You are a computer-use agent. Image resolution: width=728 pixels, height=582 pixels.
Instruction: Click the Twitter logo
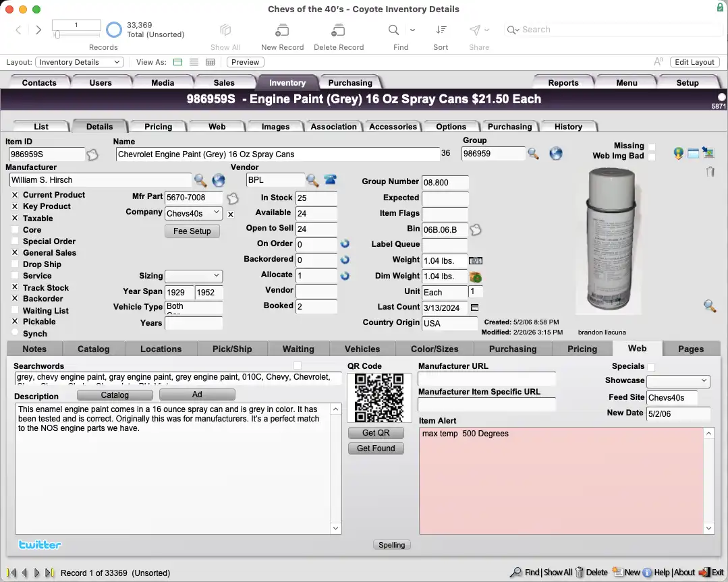[x=40, y=544]
